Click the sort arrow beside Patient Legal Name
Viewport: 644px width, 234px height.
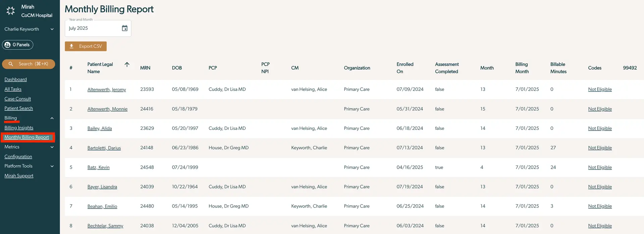(x=127, y=64)
